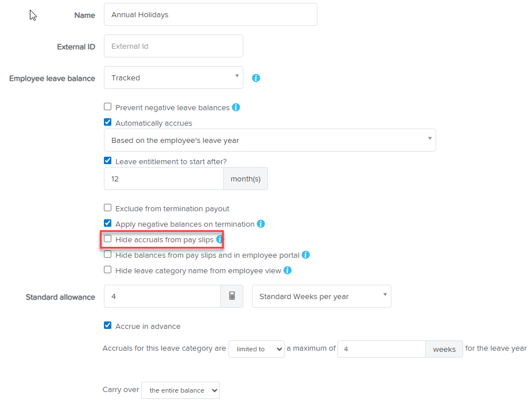Viewport: 532px width, 411px height.
Task: Open Carry over the entire balance dropdown
Action: [180, 390]
